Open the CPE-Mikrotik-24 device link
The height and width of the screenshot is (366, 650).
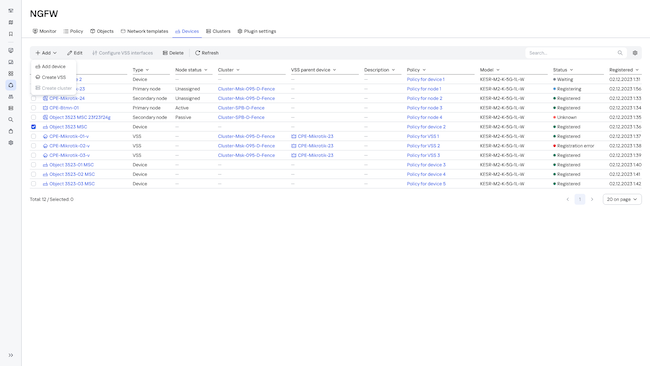coord(67,98)
